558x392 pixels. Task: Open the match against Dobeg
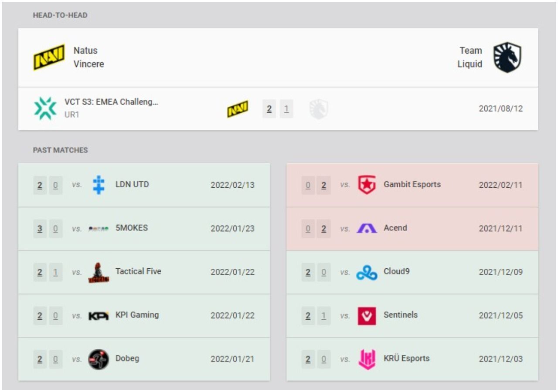coord(144,359)
